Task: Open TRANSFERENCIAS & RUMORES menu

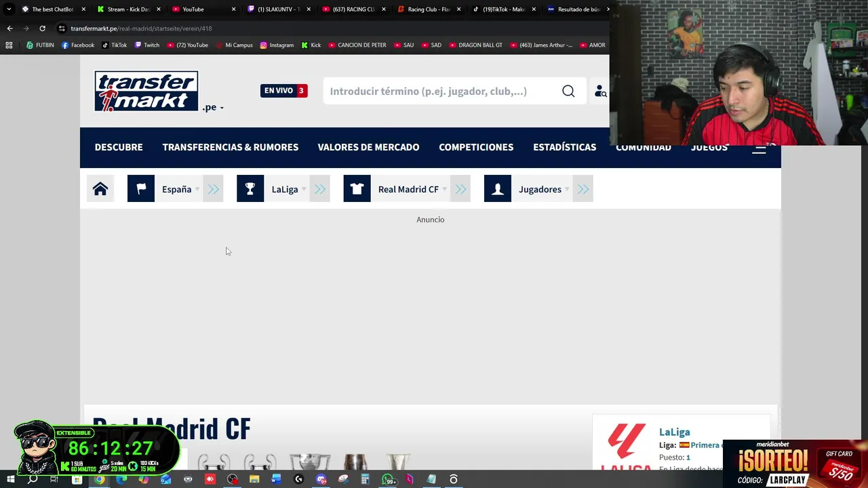Action: coord(231,147)
